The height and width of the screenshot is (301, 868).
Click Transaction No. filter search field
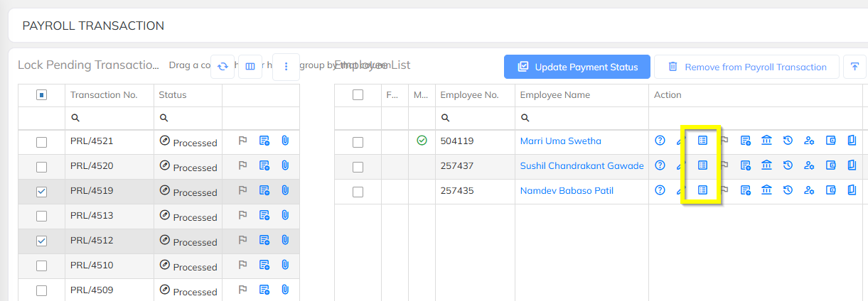(x=109, y=117)
